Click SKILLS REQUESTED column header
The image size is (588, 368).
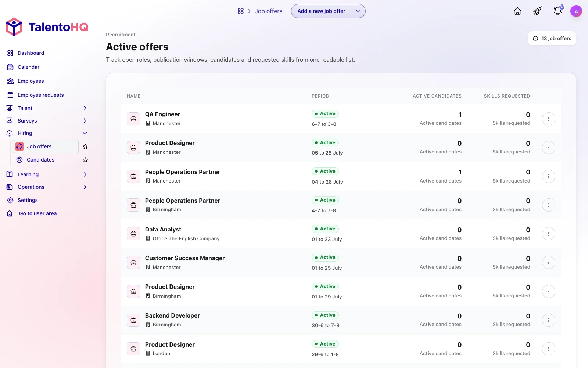pyautogui.click(x=507, y=96)
